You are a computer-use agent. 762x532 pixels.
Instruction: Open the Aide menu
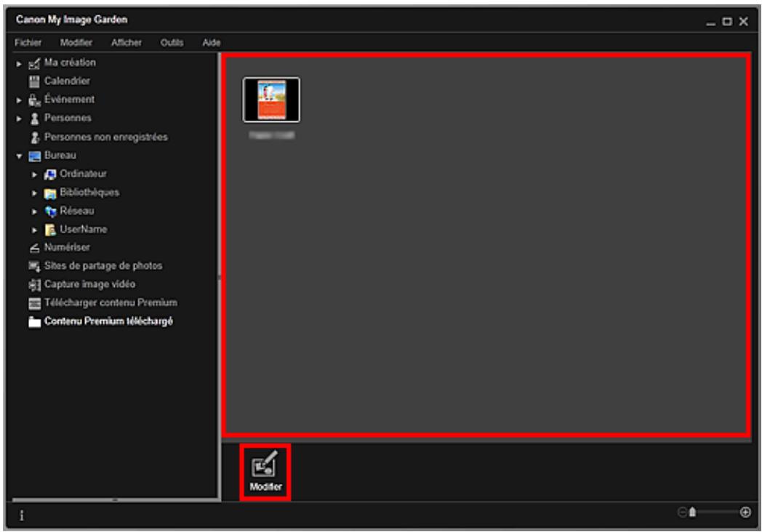pyautogui.click(x=211, y=43)
